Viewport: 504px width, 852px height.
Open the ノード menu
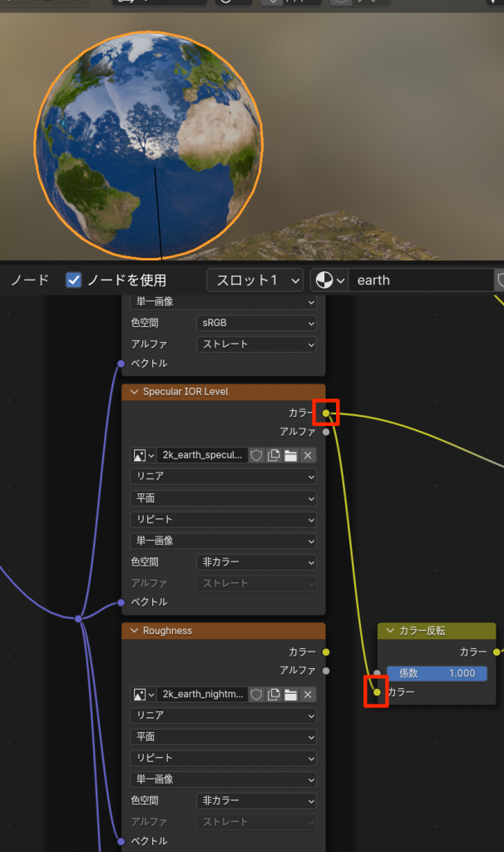coord(30,280)
